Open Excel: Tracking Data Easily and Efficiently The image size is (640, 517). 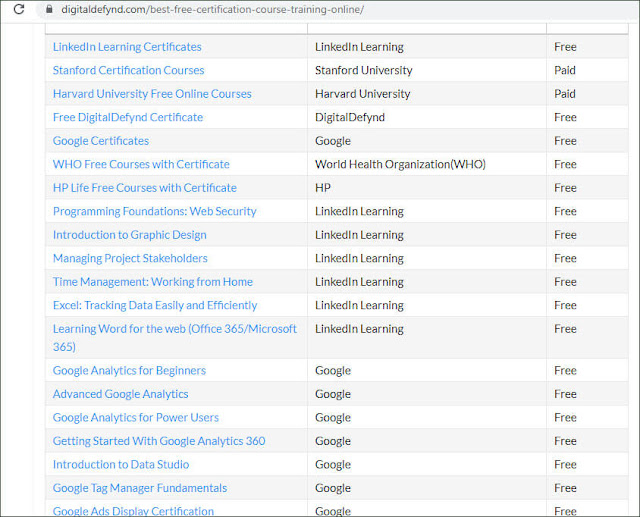[155, 306]
